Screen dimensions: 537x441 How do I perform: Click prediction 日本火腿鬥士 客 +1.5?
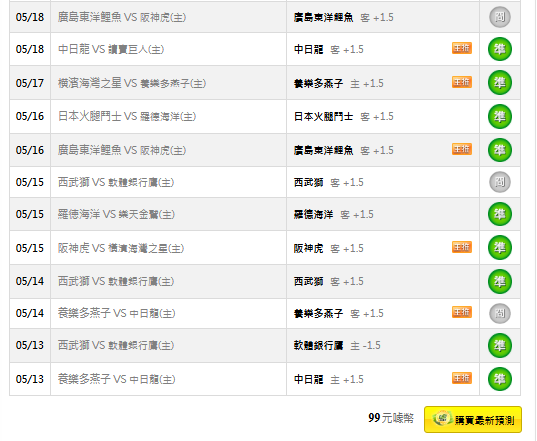[344, 116]
